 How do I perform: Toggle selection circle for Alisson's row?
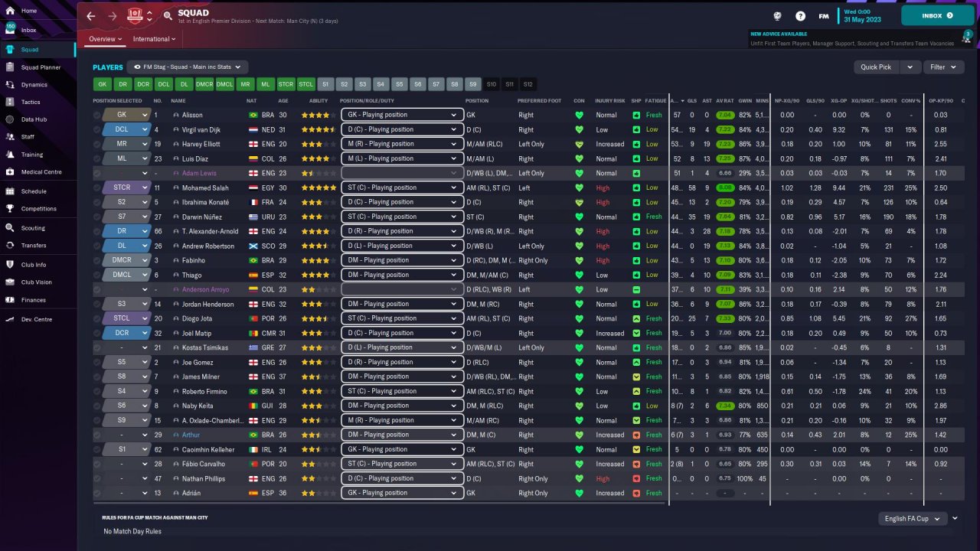click(96, 115)
